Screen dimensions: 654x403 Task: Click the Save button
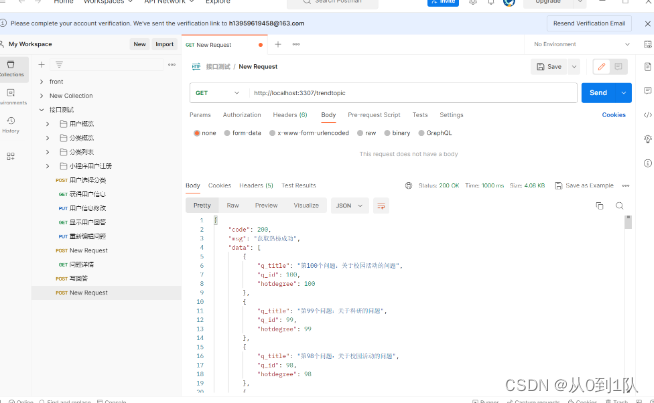[549, 67]
